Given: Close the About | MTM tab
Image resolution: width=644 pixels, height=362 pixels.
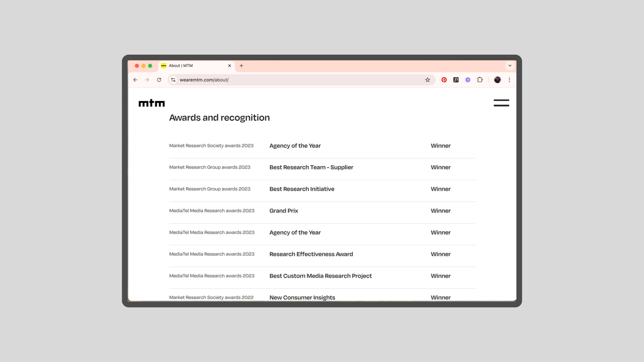Looking at the screenshot, I should [229, 66].
